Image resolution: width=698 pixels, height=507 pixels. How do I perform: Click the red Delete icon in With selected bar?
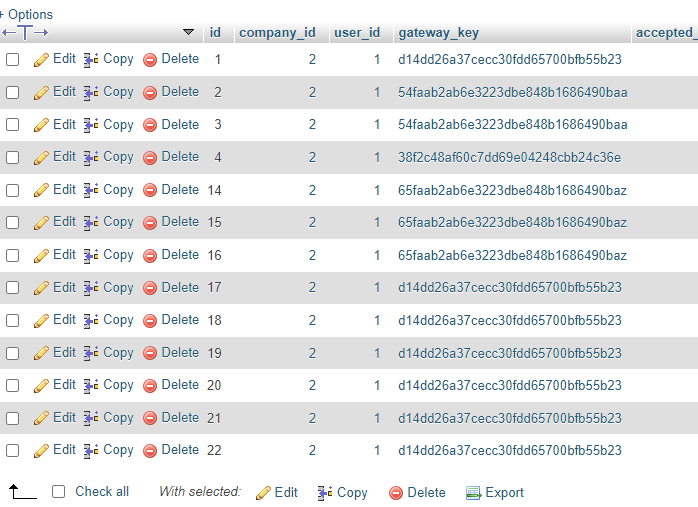click(x=396, y=493)
